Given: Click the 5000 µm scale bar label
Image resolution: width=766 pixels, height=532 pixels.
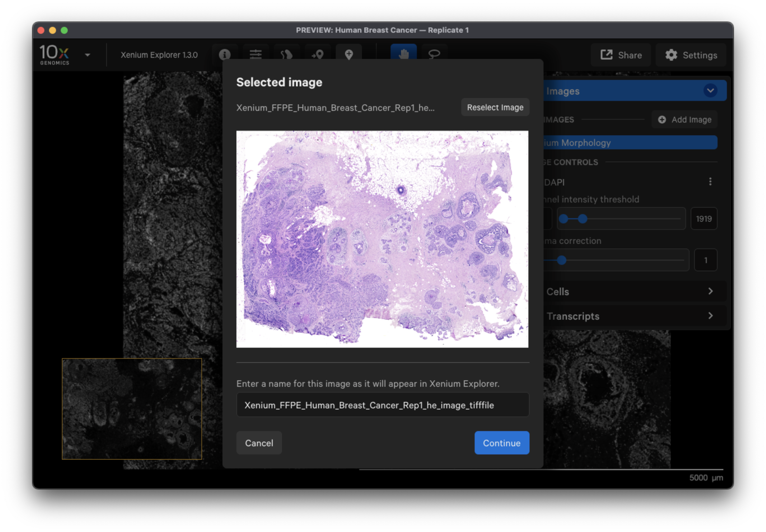Looking at the screenshot, I should [x=706, y=478].
